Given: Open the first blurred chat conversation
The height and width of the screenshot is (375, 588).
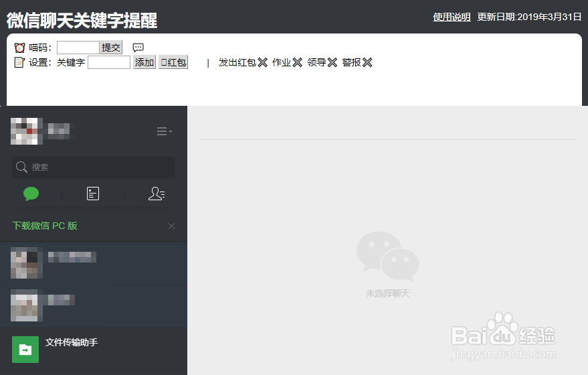Looking at the screenshot, I should coord(94,263).
